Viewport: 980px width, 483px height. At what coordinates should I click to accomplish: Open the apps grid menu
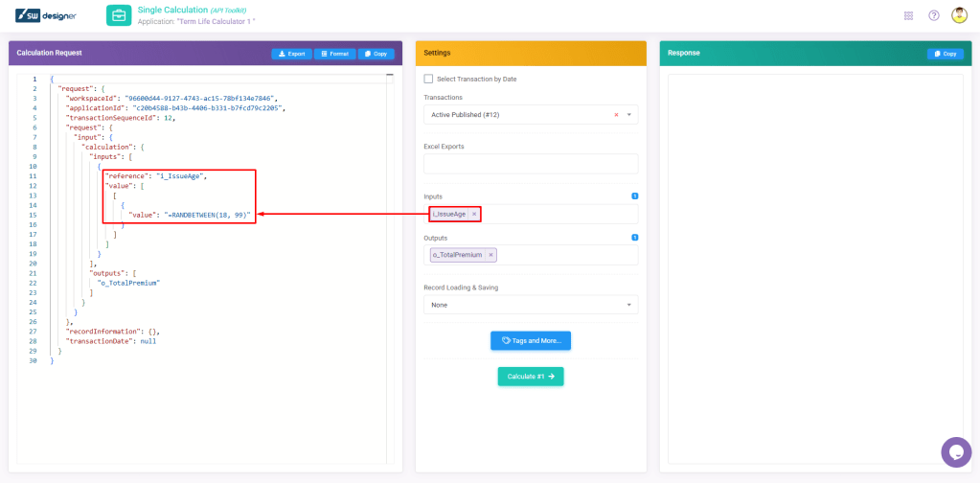click(908, 15)
